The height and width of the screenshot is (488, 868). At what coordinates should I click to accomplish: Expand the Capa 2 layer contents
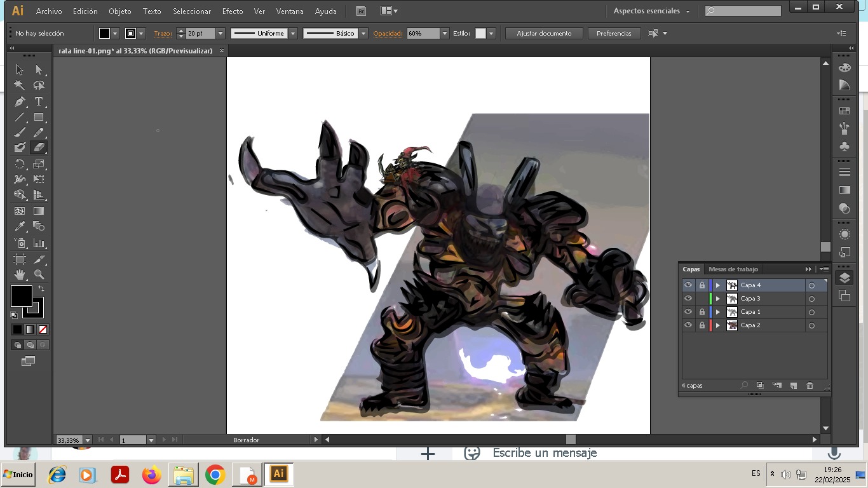[718, 325]
